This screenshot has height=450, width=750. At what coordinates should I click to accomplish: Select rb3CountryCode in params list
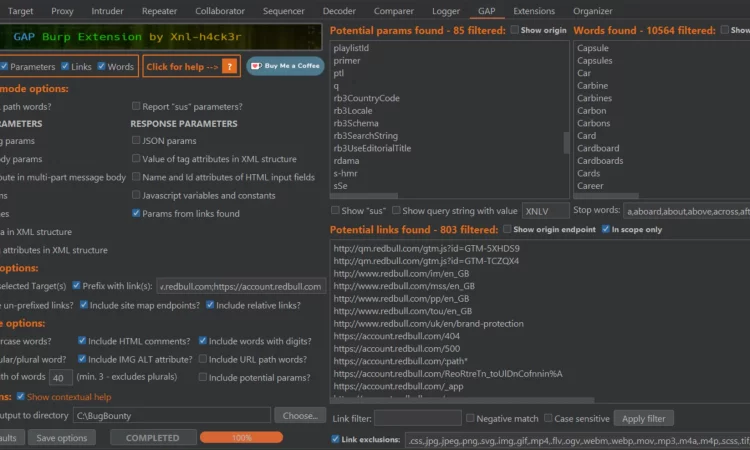[366, 98]
